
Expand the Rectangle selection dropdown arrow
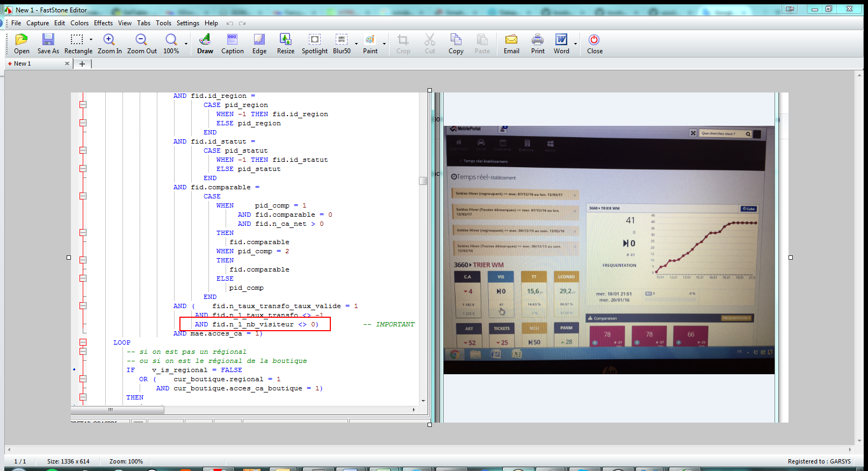point(91,40)
